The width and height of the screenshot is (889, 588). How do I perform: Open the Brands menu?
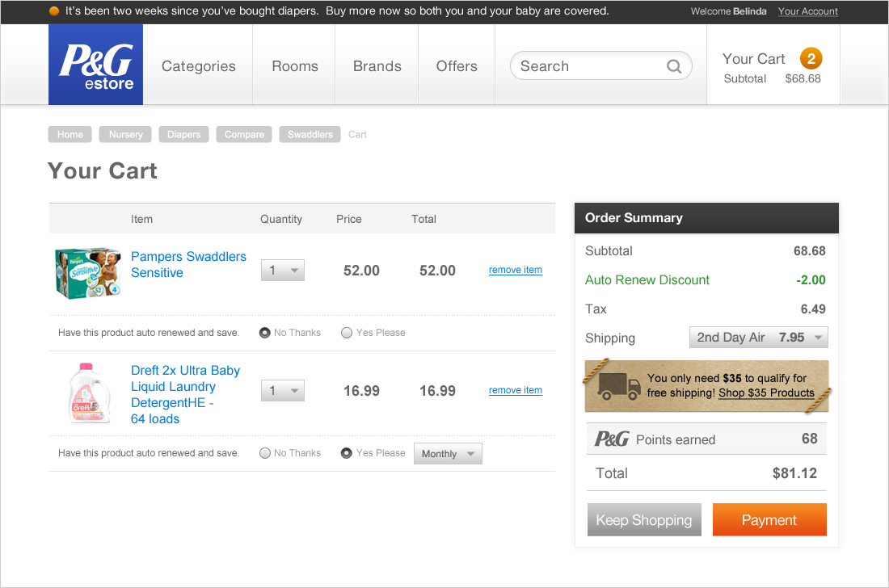[x=377, y=66]
